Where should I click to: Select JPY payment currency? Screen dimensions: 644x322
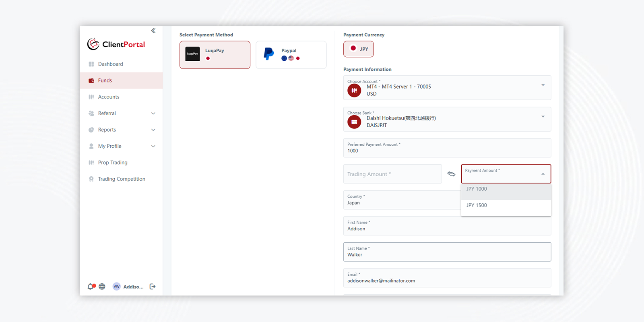coord(359,49)
